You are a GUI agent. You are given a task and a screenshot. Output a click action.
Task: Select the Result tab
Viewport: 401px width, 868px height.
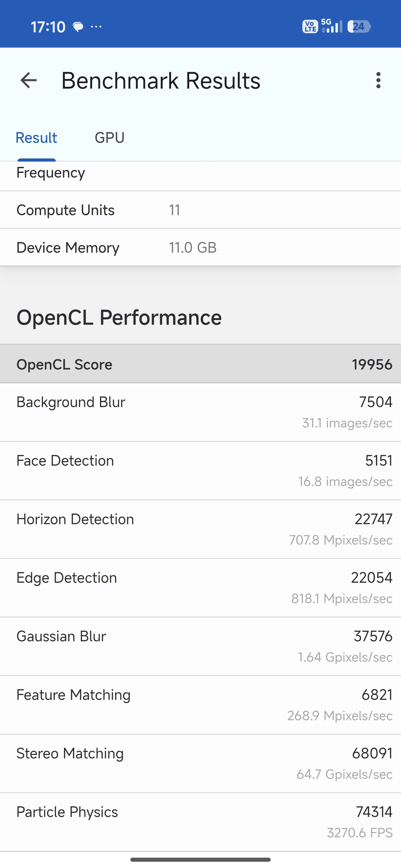pos(36,138)
